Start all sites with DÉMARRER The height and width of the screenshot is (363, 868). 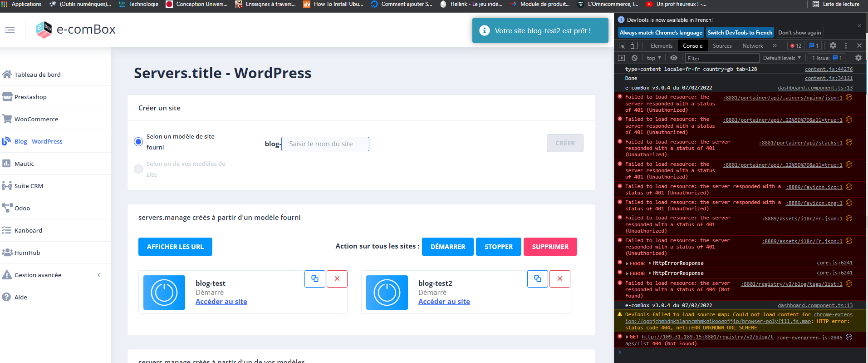click(448, 247)
